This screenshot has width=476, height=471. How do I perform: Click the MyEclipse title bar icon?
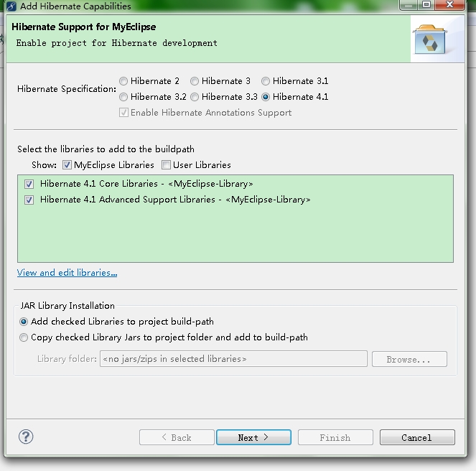11,6
